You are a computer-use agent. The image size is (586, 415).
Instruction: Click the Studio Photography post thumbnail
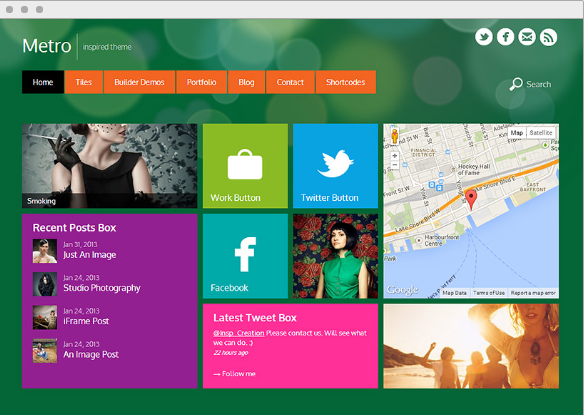[x=45, y=284]
